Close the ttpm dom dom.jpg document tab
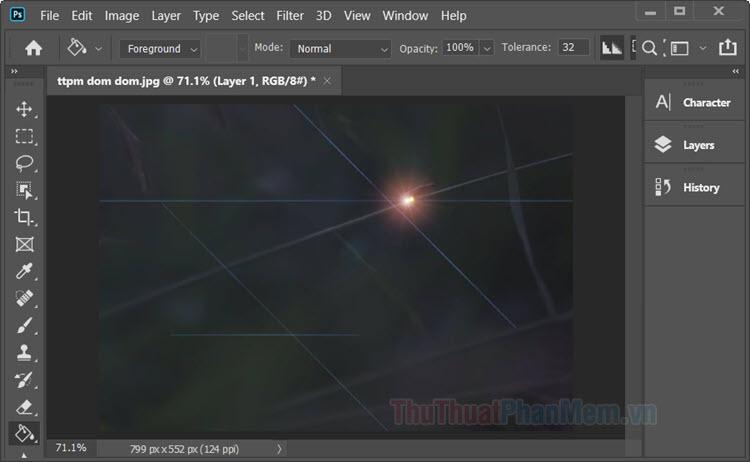This screenshot has width=750, height=462. coord(326,80)
